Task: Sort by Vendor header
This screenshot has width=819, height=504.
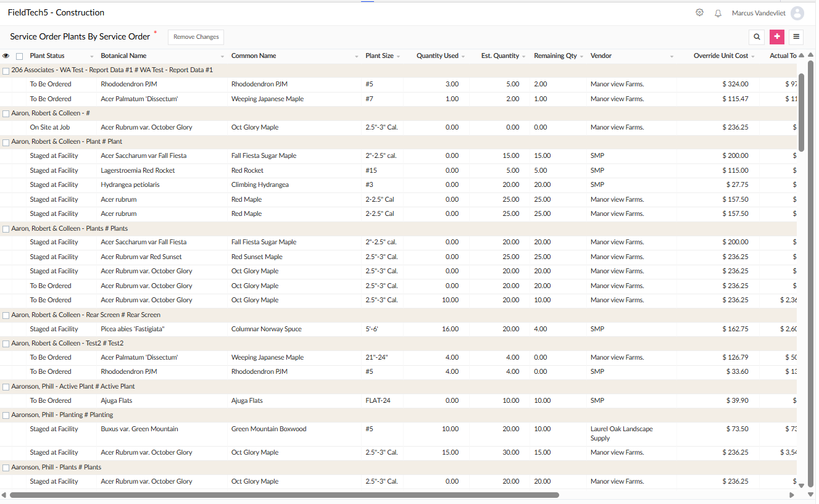Action: pos(601,56)
